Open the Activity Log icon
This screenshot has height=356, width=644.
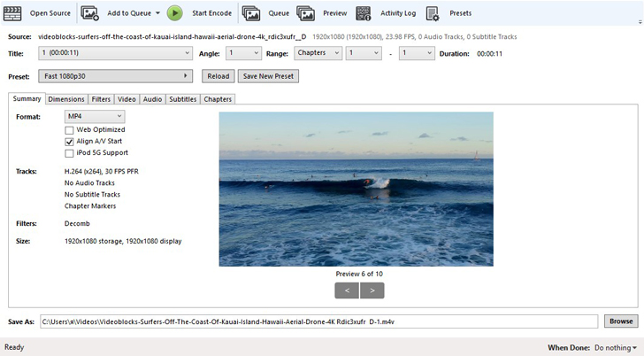click(x=364, y=13)
